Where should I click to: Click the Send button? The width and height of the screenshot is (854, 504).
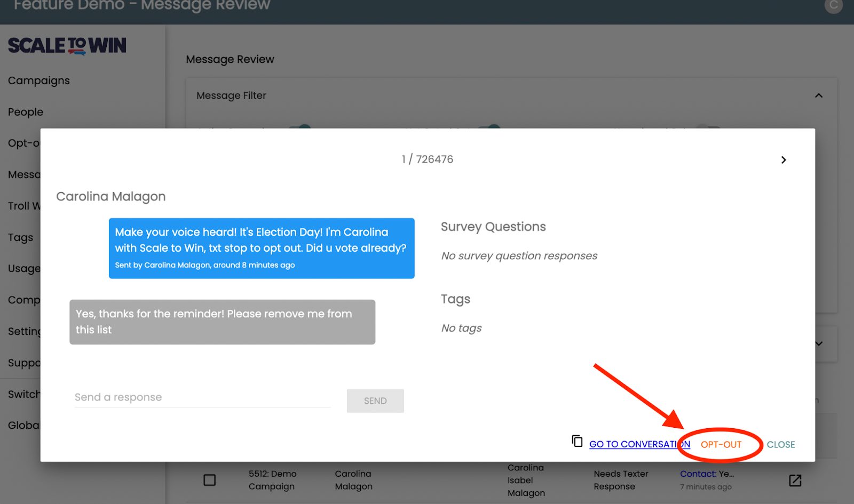tap(375, 401)
